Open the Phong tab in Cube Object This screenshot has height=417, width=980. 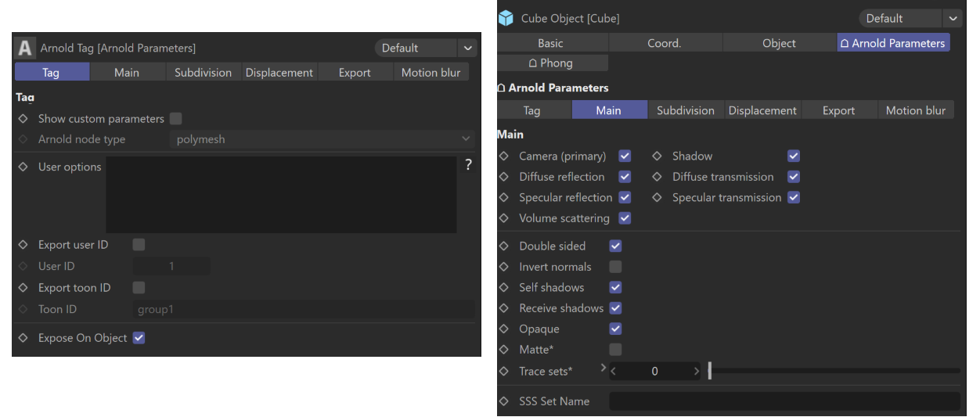click(x=552, y=63)
